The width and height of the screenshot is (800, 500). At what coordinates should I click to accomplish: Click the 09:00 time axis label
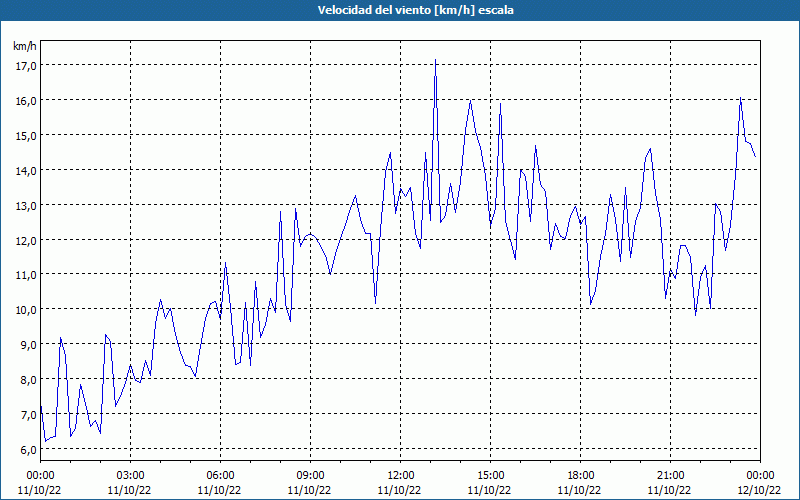pos(310,476)
